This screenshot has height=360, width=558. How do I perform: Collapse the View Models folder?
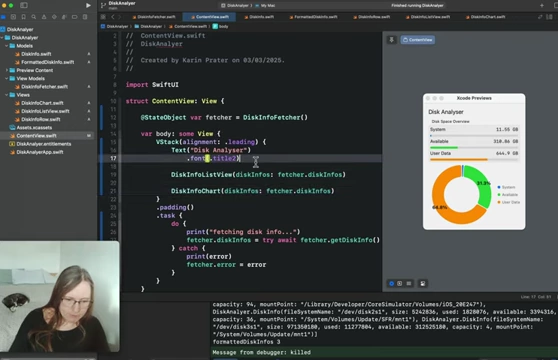click(6, 79)
